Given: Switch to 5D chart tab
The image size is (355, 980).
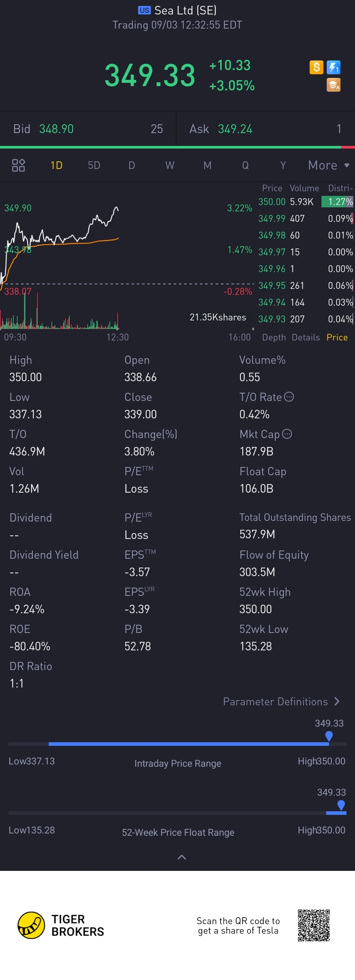Looking at the screenshot, I should 94,165.
